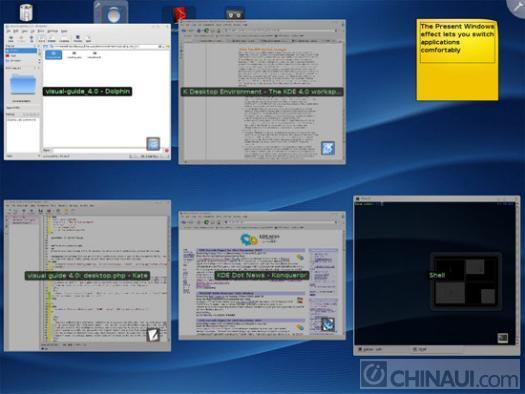
Task: Click the pager preview inside Shell window
Action: (466, 282)
